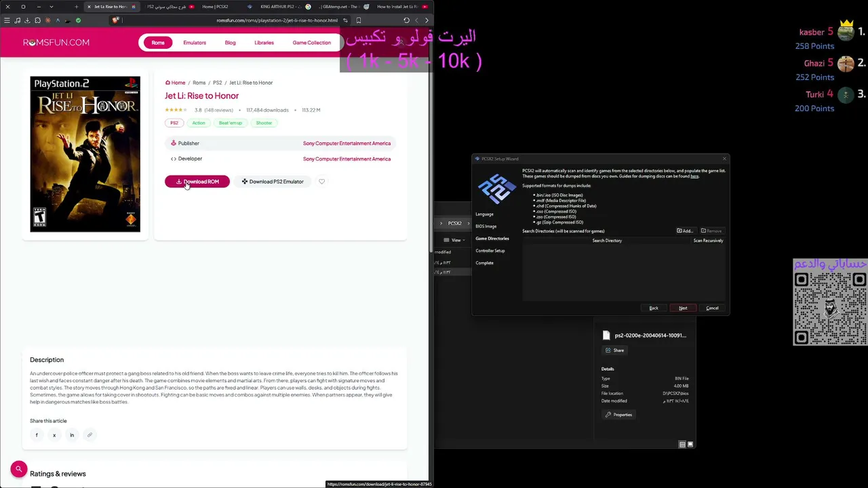Open the dumping guides 'here' link

pyautogui.click(x=694, y=176)
